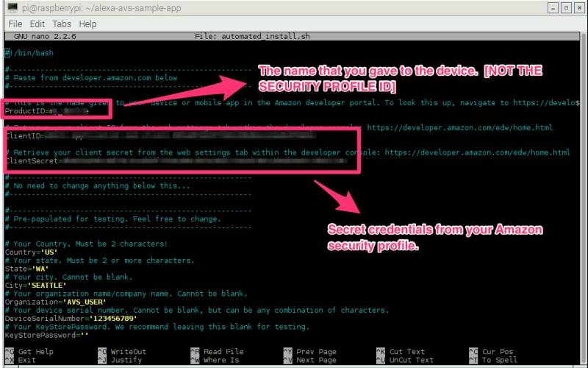
Task: Click 'Pre-populated for testing' comment
Action: [113, 219]
